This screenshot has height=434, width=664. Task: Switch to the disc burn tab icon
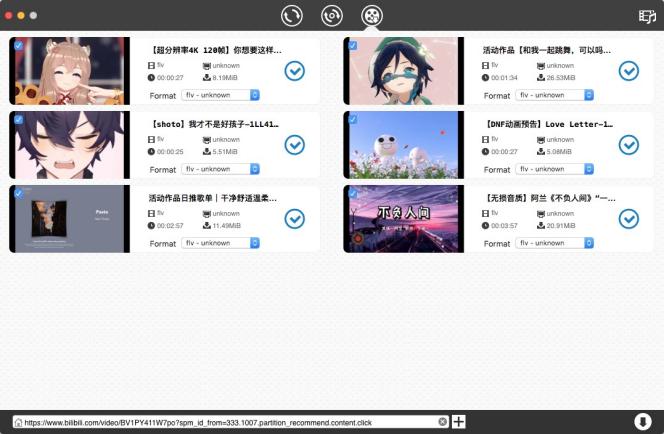pyautogui.click(x=332, y=16)
